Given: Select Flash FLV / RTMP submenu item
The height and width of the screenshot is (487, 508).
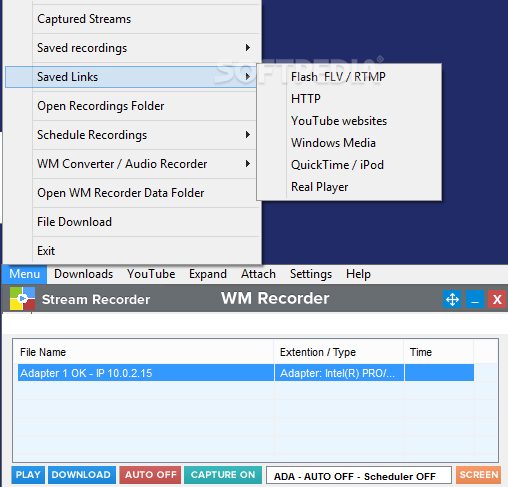Looking at the screenshot, I should coord(349,77).
